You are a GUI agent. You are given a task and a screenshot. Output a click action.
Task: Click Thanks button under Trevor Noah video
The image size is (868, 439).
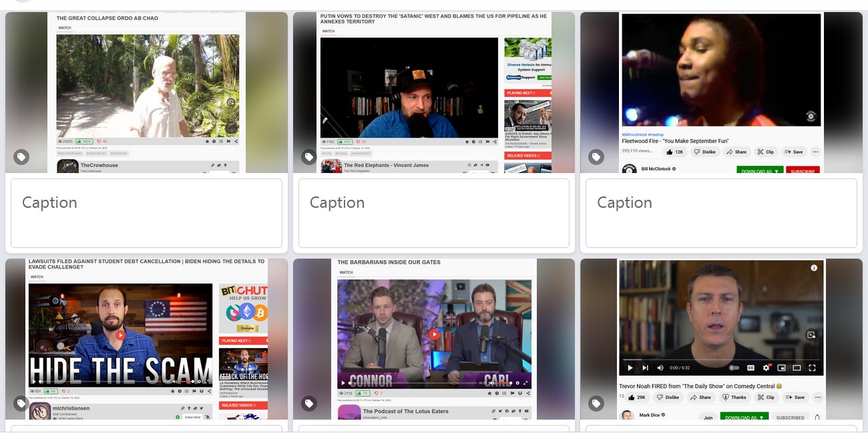(x=734, y=397)
